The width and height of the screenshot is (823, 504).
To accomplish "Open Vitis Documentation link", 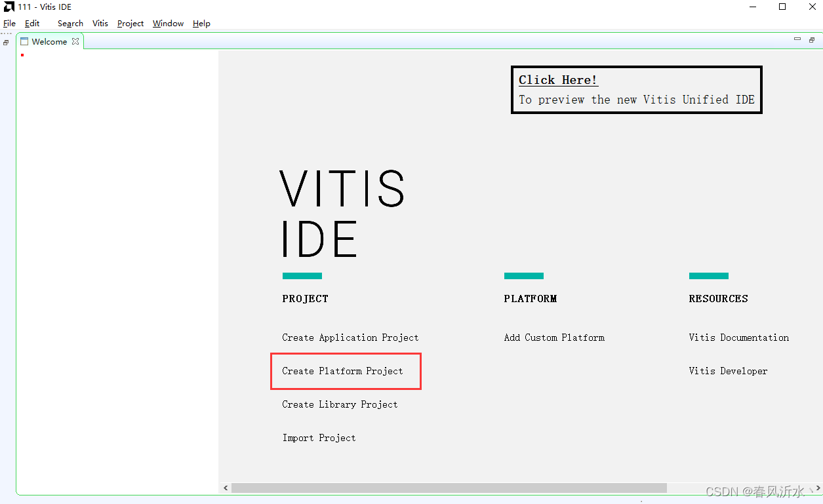I will 739,338.
